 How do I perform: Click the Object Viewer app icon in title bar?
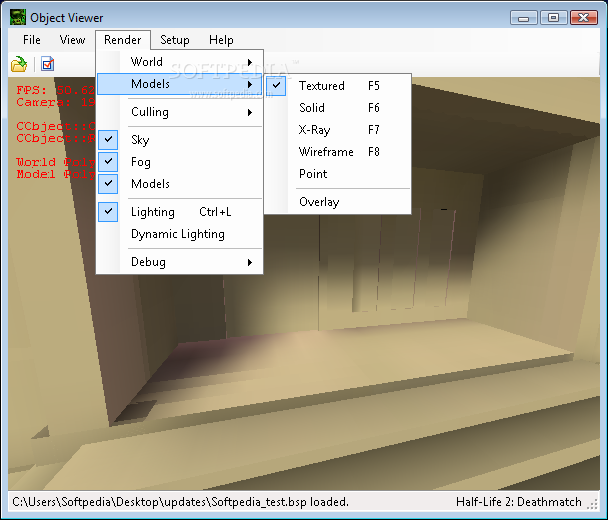pyautogui.click(x=18, y=18)
